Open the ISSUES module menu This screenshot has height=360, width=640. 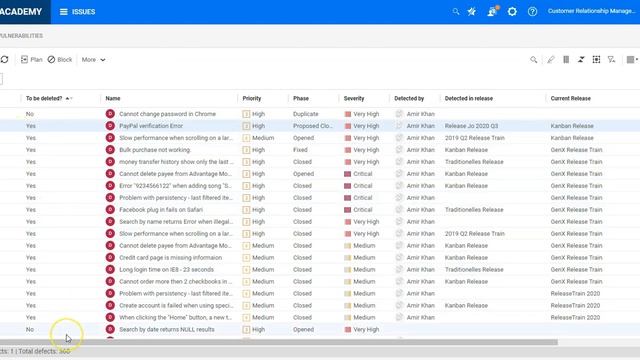(78, 12)
